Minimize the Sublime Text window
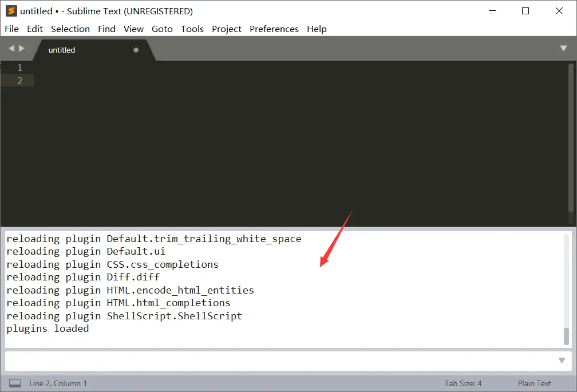This screenshot has width=577, height=392. [x=492, y=11]
